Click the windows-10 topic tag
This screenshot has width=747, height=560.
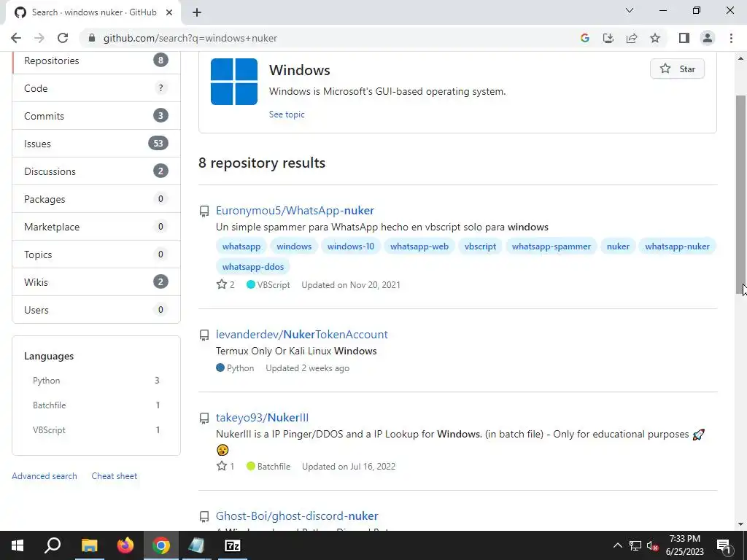[351, 246]
